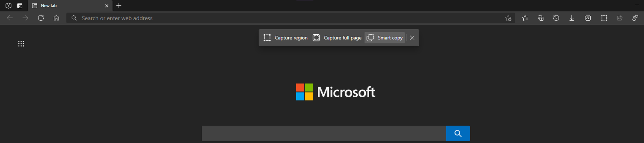Click the Microsoft logo
The height and width of the screenshot is (143, 644).
tap(336, 92)
